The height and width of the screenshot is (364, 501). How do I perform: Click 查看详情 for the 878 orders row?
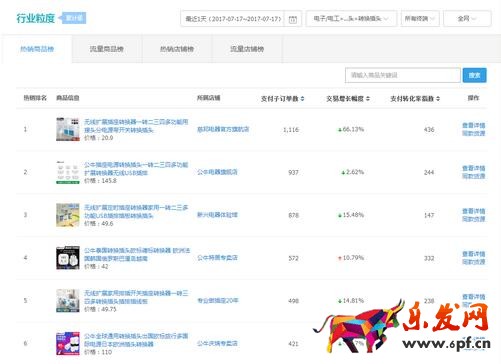[x=474, y=211]
